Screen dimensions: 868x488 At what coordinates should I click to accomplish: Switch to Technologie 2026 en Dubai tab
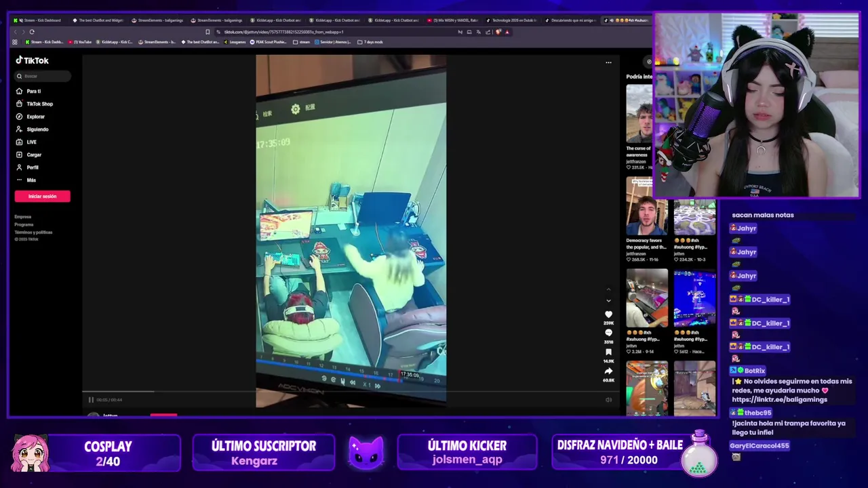511,20
